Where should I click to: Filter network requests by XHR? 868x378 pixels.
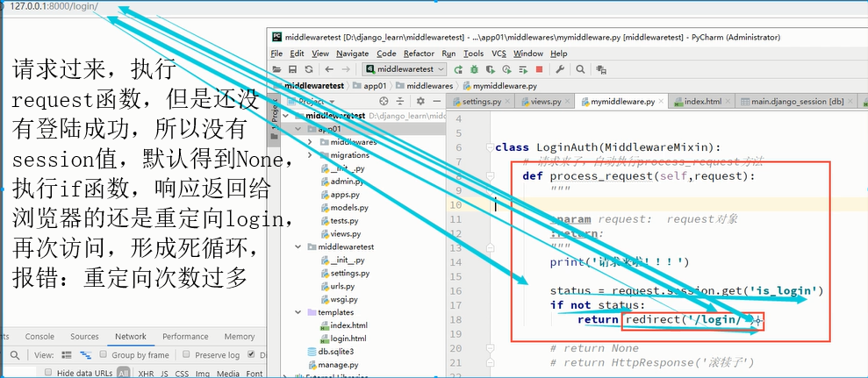pyautogui.click(x=147, y=374)
